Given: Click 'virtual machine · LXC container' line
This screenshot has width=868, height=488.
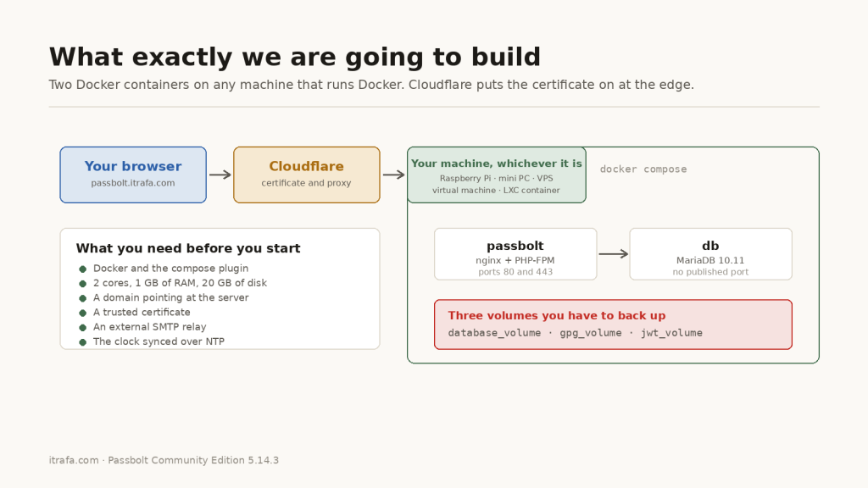Looking at the screenshot, I should [x=496, y=191].
